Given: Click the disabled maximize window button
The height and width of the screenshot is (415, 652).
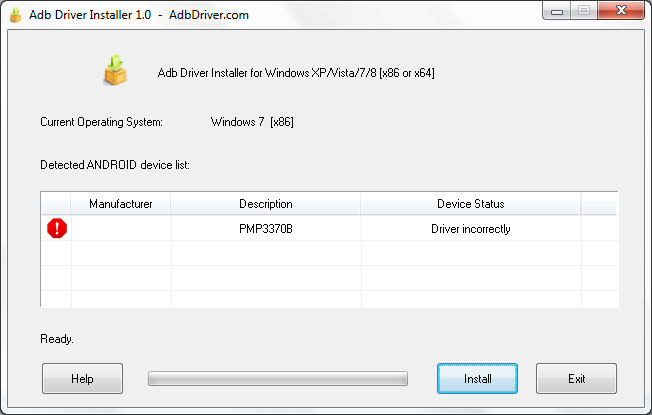Looking at the screenshot, I should [x=584, y=12].
